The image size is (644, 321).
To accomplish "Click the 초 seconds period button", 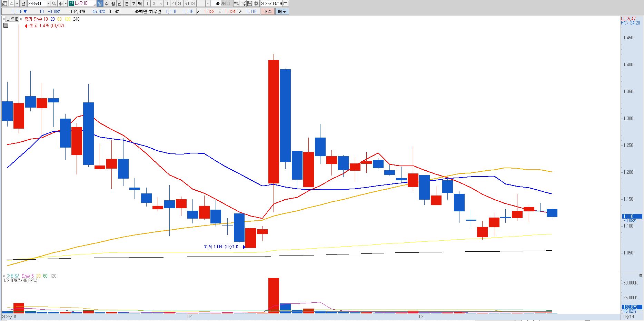I will point(133,3).
